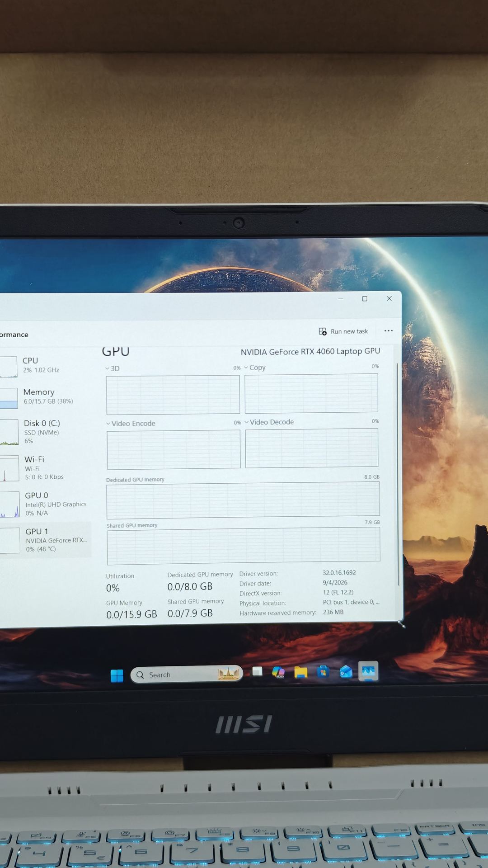Click the GPU Memory 0.0/15.9 GB value

click(x=131, y=614)
